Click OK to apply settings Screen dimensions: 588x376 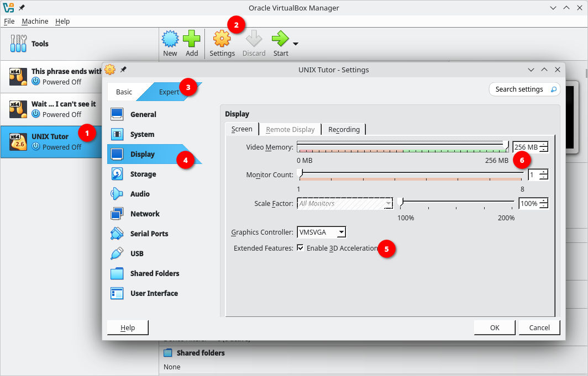(495, 328)
